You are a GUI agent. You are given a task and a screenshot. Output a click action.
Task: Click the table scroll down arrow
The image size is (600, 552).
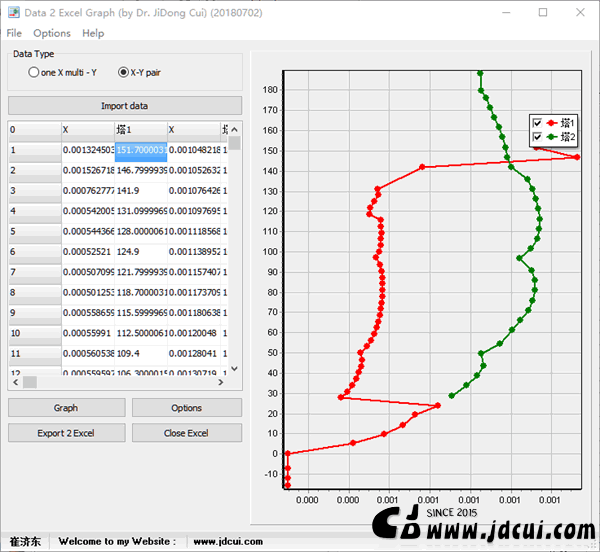(x=235, y=369)
